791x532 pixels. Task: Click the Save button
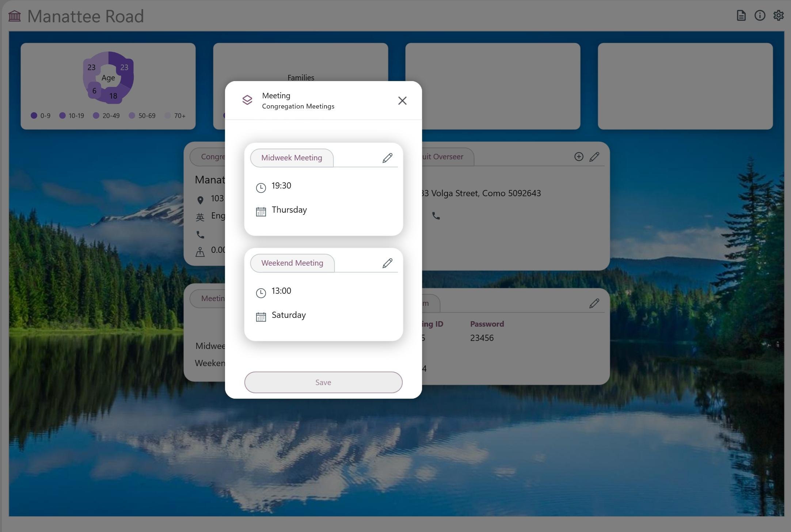tap(323, 382)
